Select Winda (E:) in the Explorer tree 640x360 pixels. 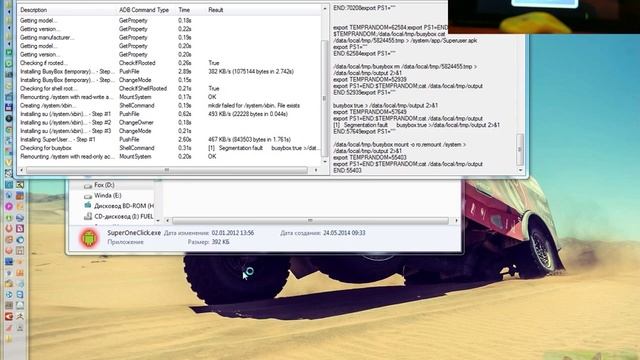click(108, 196)
